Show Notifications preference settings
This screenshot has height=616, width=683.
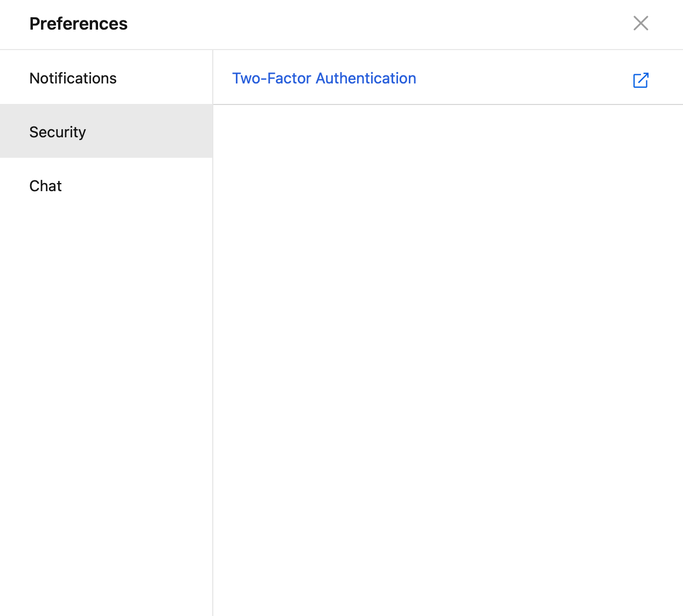[73, 78]
